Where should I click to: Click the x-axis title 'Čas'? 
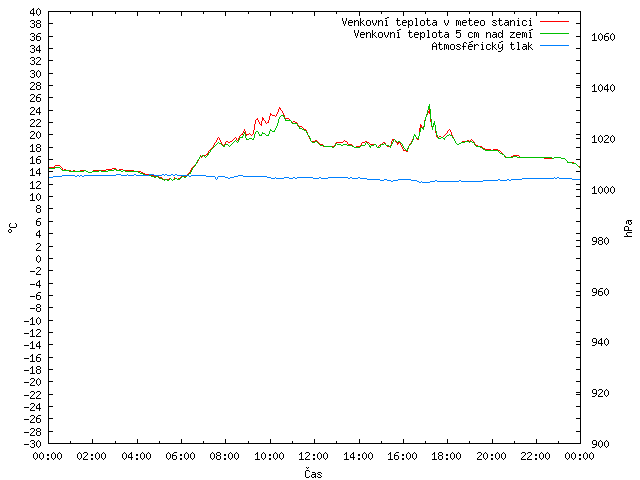[x=313, y=473]
